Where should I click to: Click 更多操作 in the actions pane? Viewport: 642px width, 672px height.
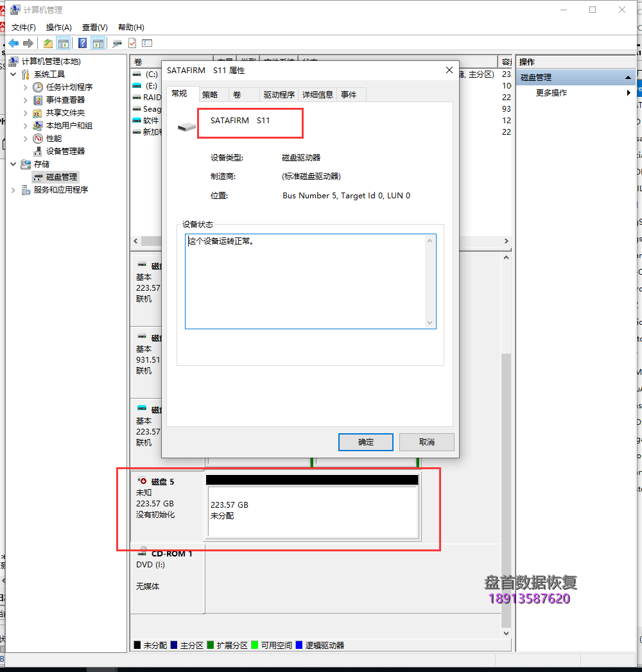coord(551,92)
